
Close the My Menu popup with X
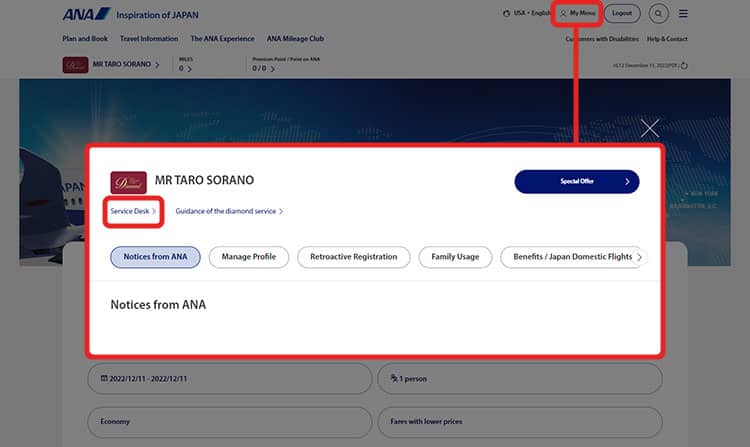pos(650,127)
